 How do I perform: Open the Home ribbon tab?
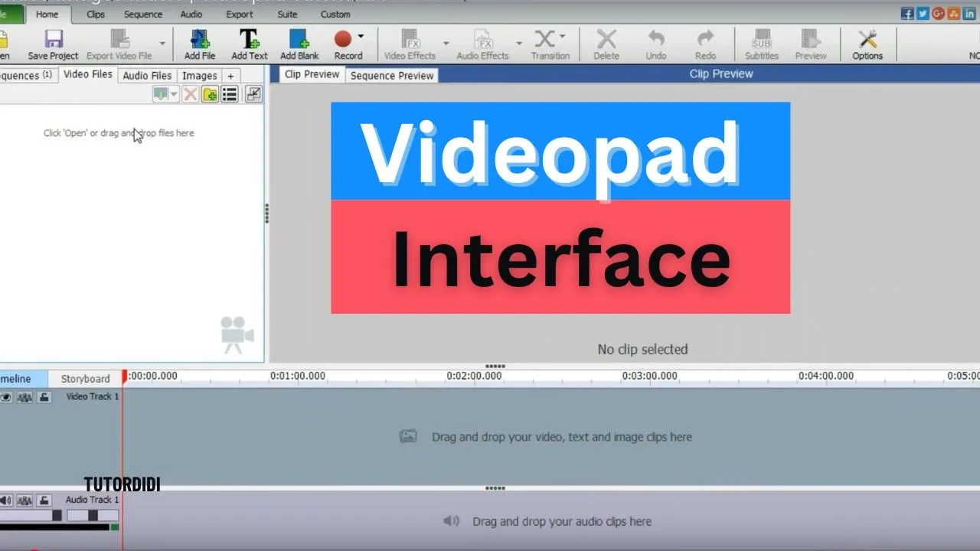tap(47, 14)
